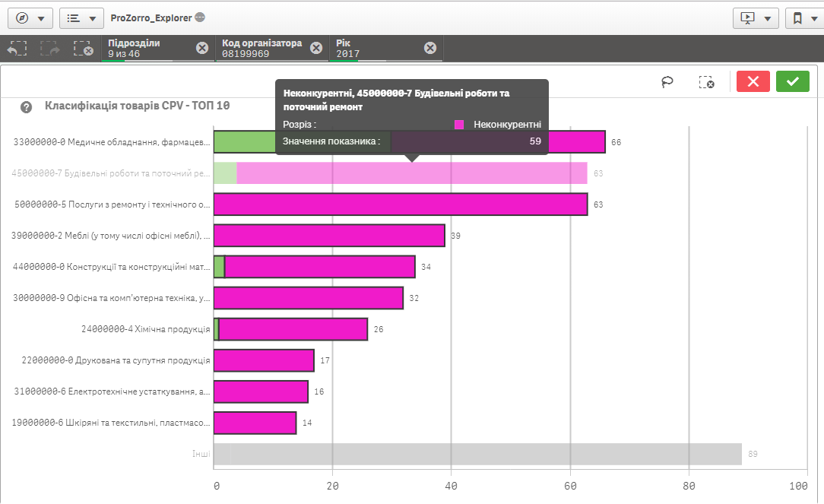Step back one selection
Screen dimensions: 824x504
pos(17,49)
